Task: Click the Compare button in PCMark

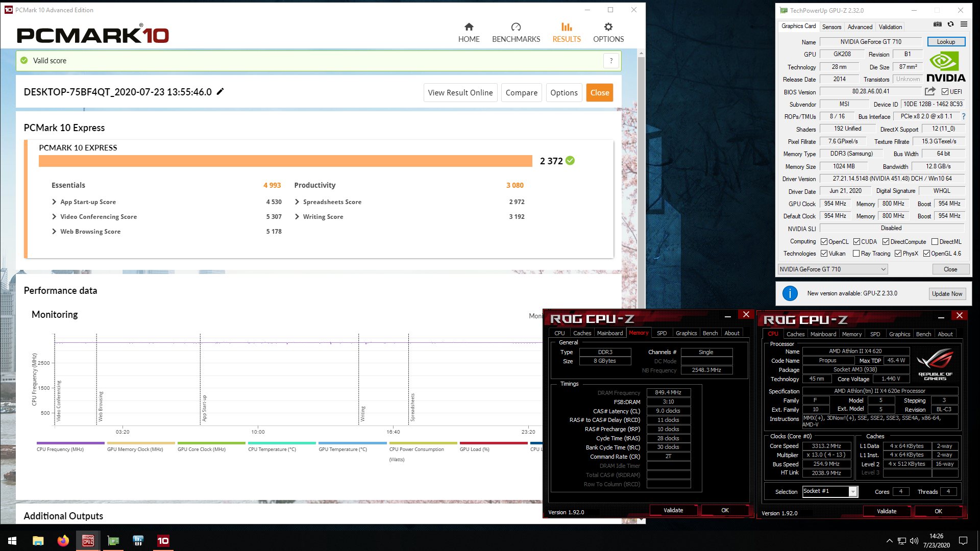Action: point(521,93)
